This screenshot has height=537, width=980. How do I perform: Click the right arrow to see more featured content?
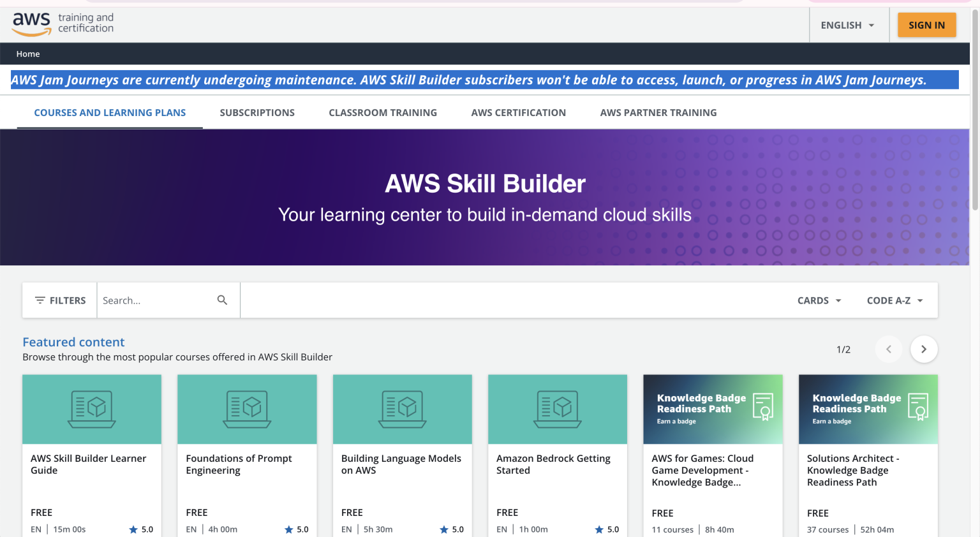924,349
